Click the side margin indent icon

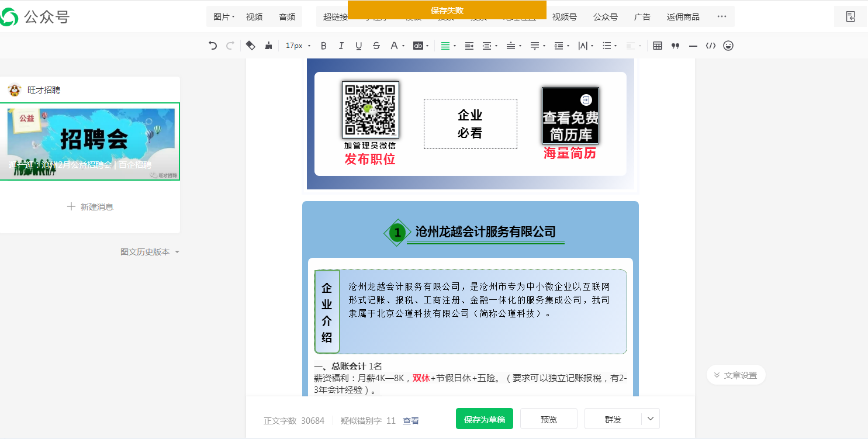[486, 46]
